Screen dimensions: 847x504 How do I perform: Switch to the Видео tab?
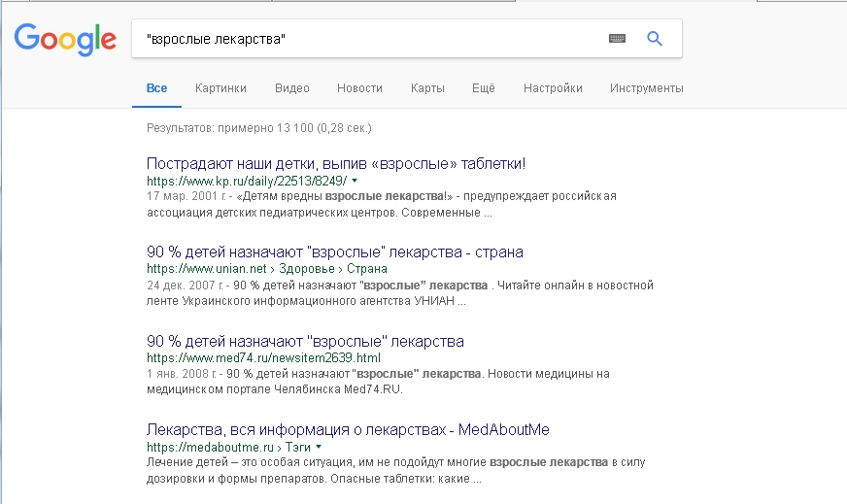(292, 88)
